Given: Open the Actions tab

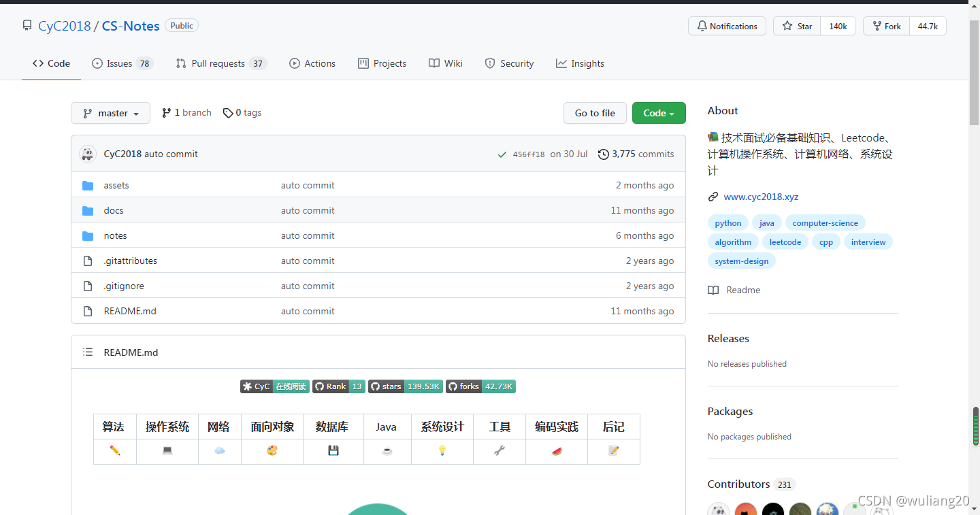Looking at the screenshot, I should (x=312, y=63).
